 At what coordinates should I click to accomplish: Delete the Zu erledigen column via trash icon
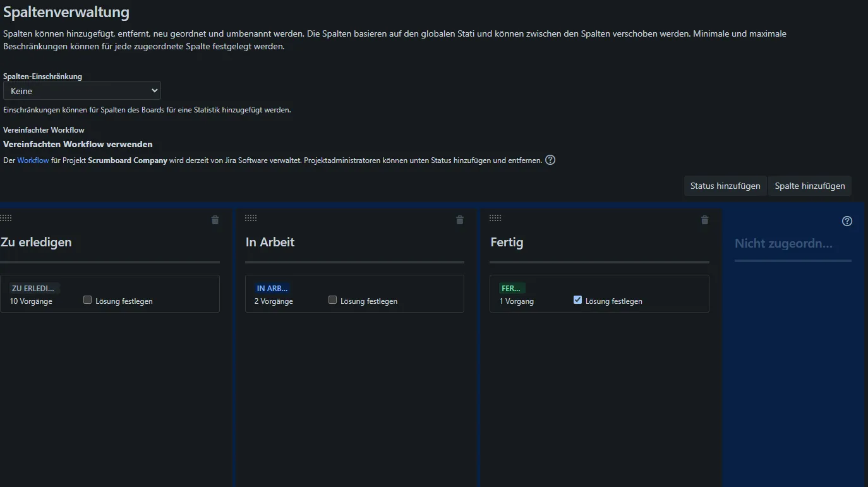215,220
